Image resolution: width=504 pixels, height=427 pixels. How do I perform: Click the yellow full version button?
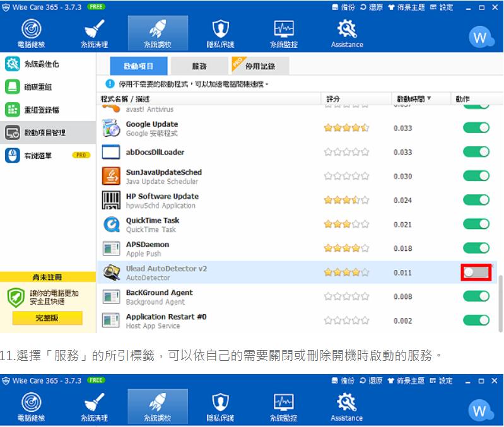(x=47, y=318)
